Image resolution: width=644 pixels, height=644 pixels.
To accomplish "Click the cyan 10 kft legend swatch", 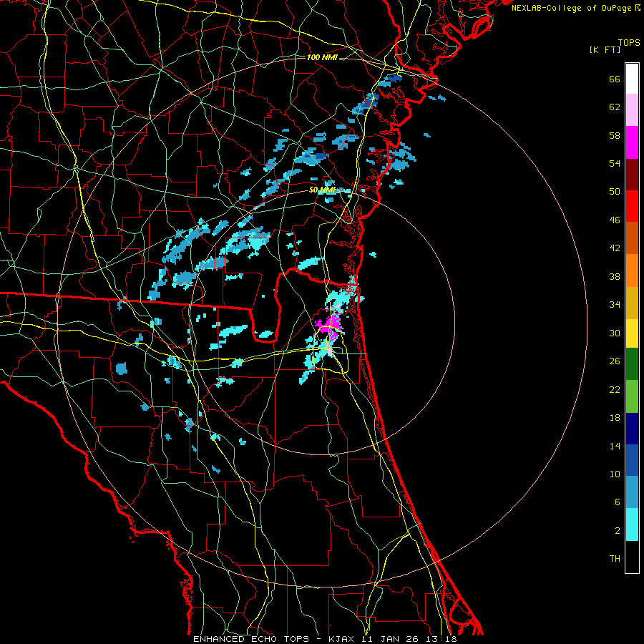I will [632, 525].
